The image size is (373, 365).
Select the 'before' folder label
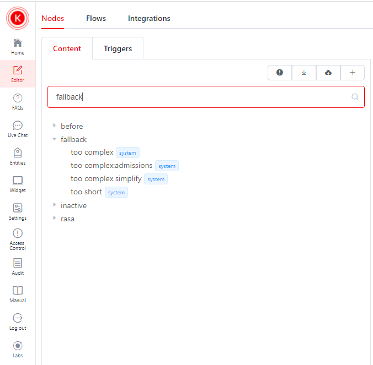pyautogui.click(x=72, y=126)
